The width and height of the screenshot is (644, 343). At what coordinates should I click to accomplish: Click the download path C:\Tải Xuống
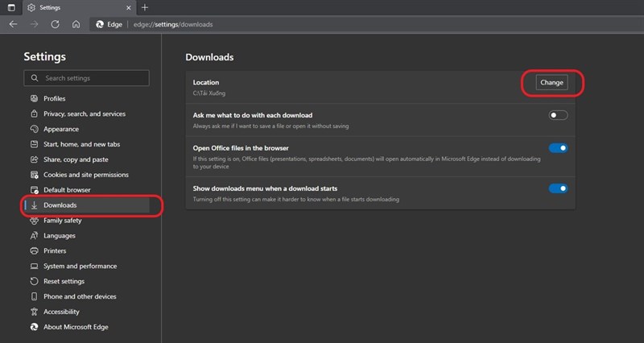click(209, 93)
